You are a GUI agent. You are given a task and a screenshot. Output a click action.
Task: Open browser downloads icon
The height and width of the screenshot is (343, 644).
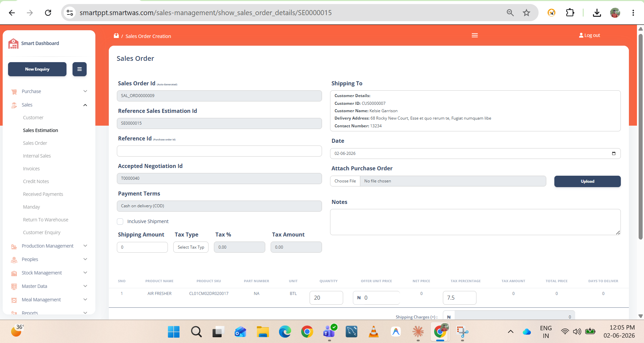pos(597,13)
